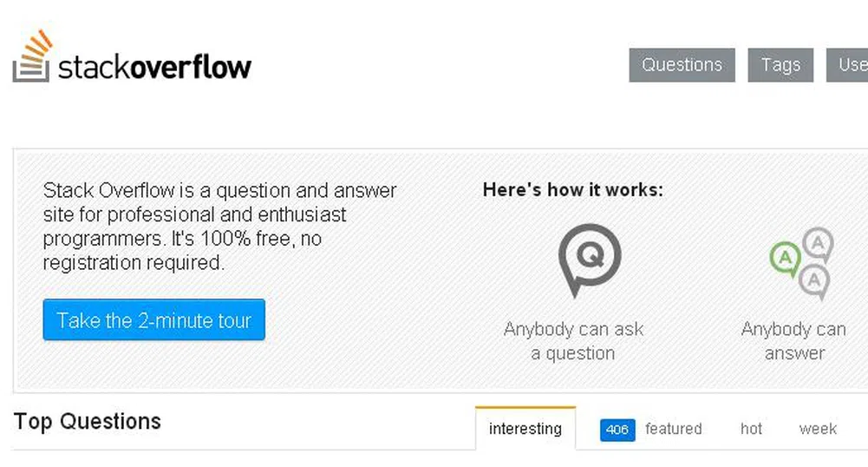Click the Q question speech bubble icon

589,259
